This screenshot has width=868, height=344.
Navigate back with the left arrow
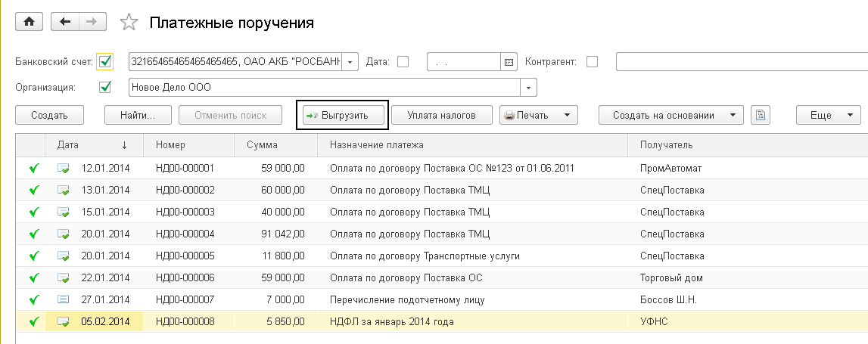pyautogui.click(x=64, y=22)
